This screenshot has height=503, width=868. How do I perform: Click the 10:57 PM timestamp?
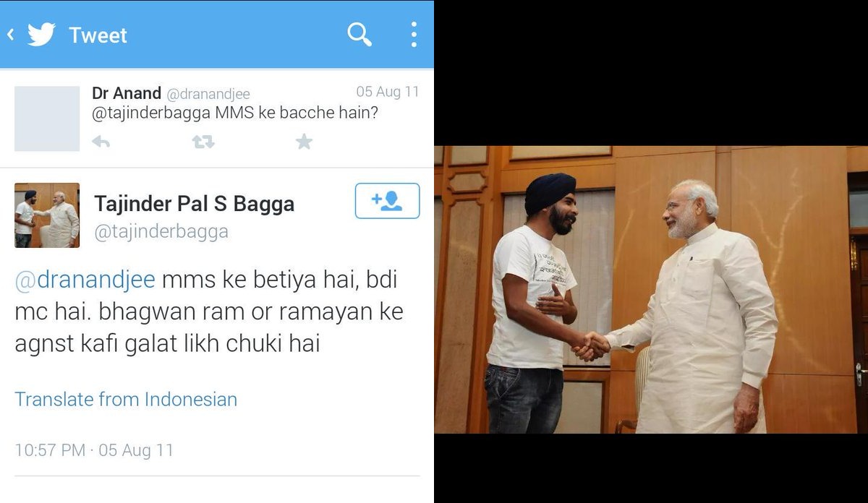(50, 450)
